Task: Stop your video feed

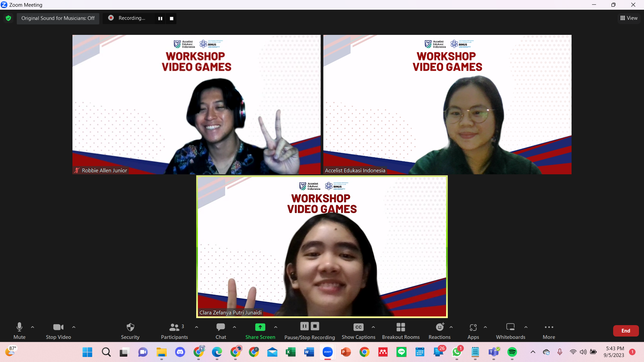Action: [58, 330]
